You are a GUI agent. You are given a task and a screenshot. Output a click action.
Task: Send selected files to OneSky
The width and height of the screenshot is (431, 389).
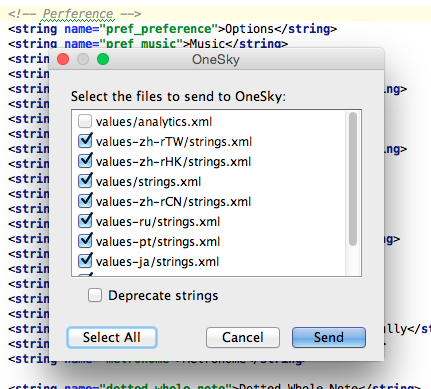pyautogui.click(x=329, y=337)
